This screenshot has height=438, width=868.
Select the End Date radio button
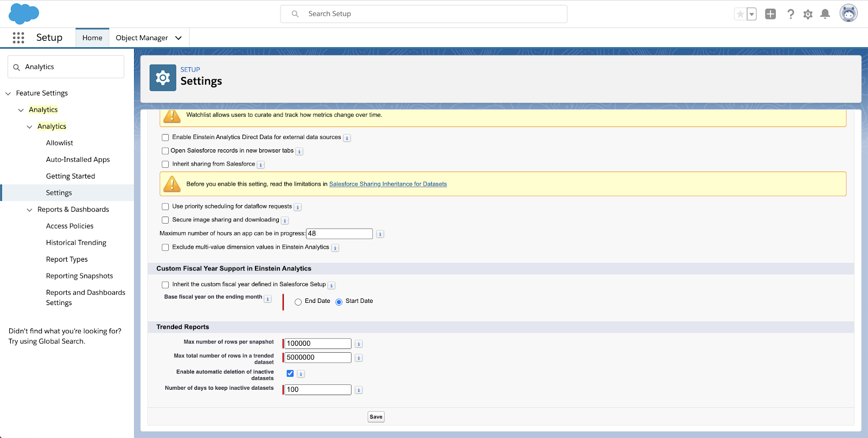tap(298, 302)
